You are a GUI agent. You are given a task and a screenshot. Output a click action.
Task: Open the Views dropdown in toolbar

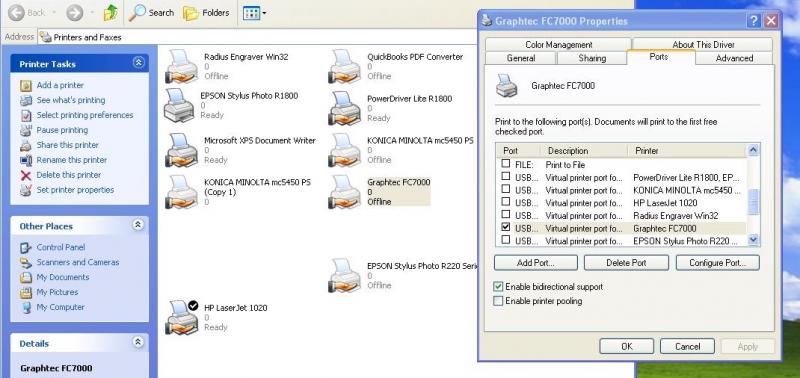click(254, 13)
